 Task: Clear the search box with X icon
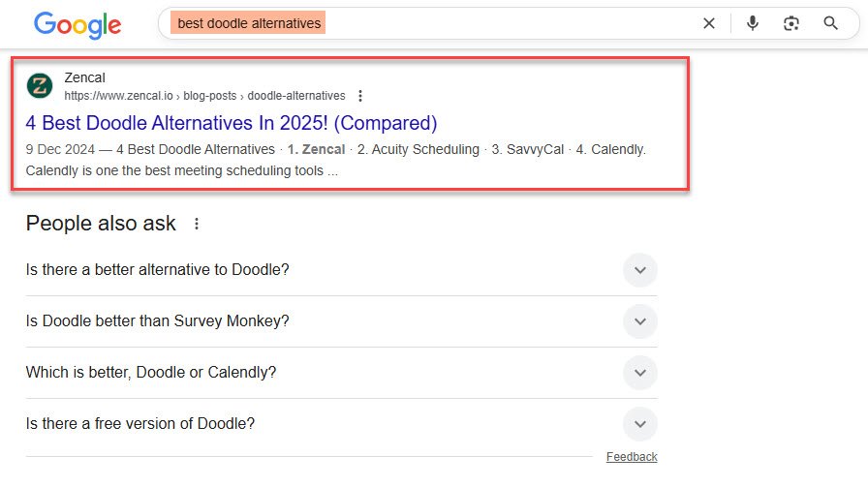(708, 23)
